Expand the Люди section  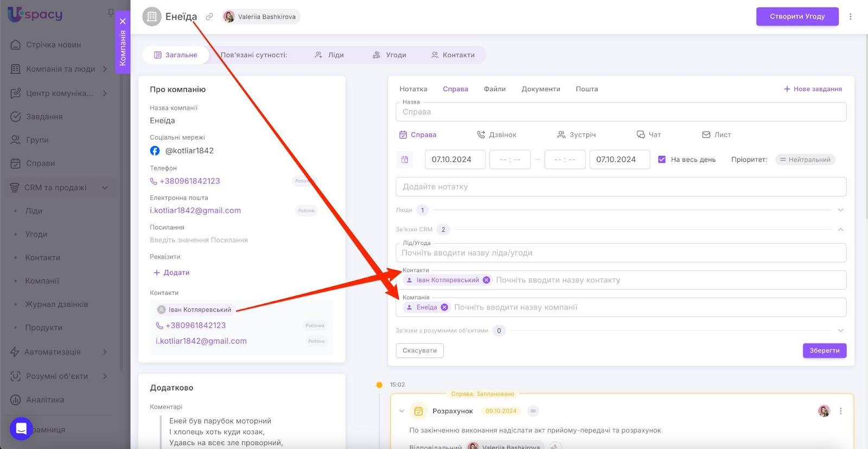click(840, 210)
